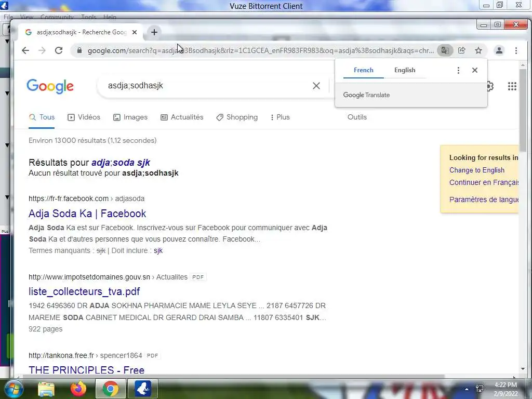Image resolution: width=532 pixels, height=399 pixels.
Task: Click the Google Translate label in popup
Action: [x=366, y=95]
